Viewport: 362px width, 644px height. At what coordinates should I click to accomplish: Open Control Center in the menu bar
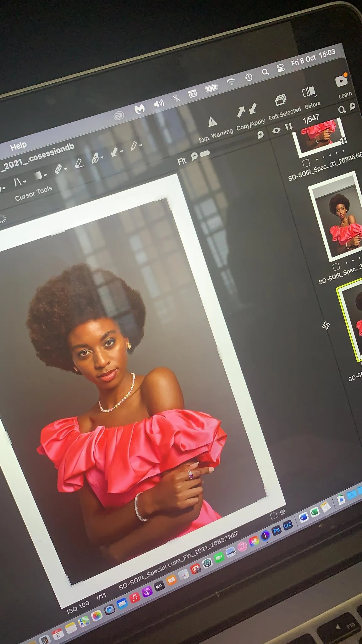[281, 68]
